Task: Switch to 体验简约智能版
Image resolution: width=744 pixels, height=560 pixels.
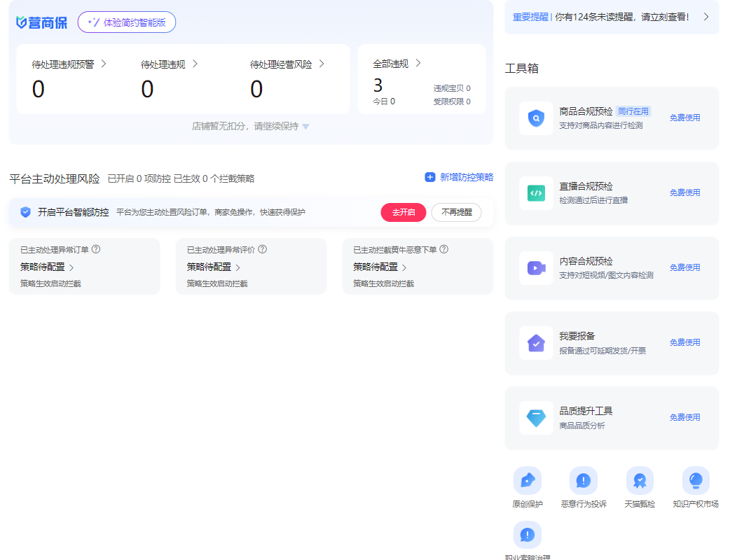Action: 127,22
